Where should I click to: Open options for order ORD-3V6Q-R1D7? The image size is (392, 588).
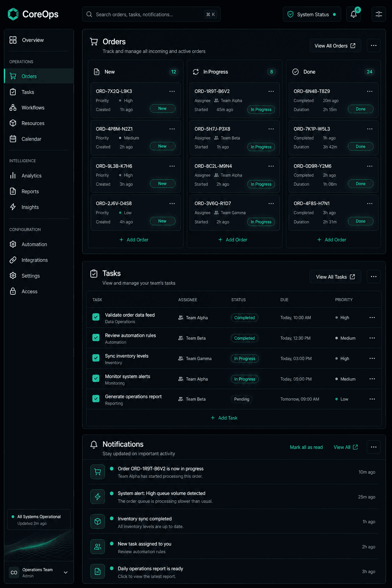coord(271,203)
